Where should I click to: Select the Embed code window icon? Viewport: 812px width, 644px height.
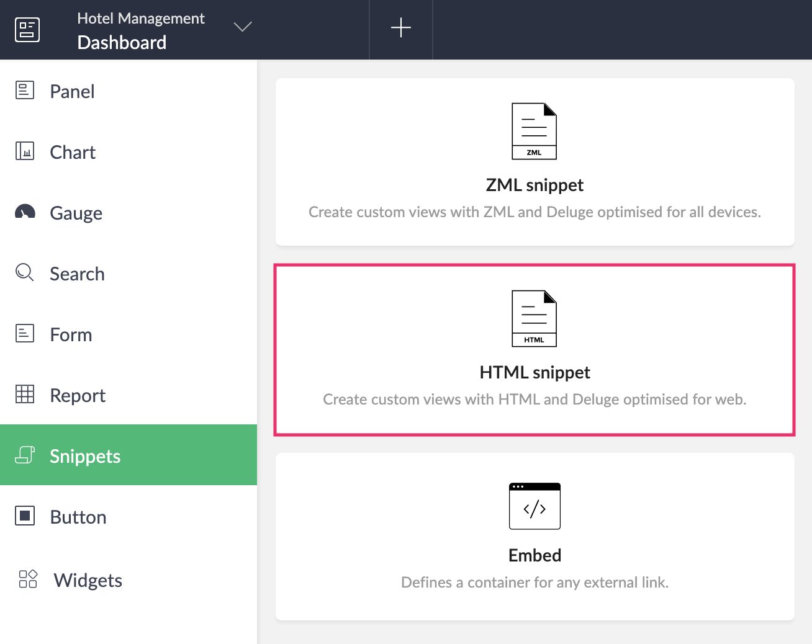coord(535,506)
